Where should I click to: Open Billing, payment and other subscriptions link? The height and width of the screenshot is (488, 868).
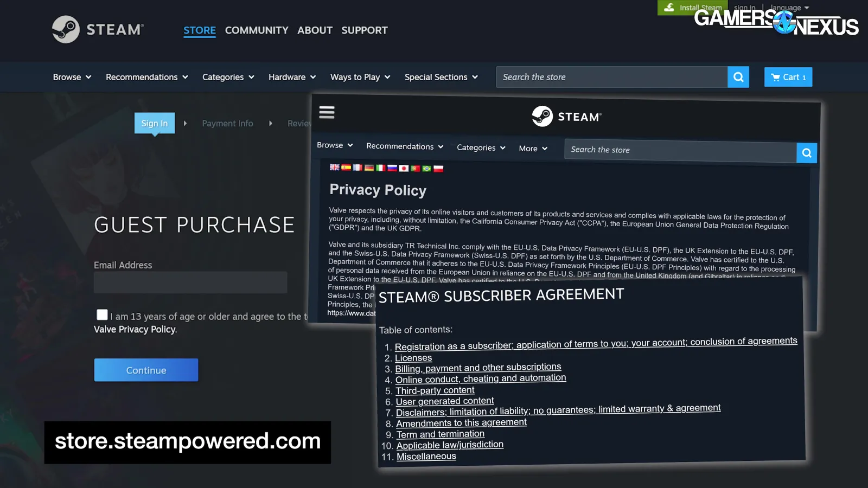click(x=478, y=368)
